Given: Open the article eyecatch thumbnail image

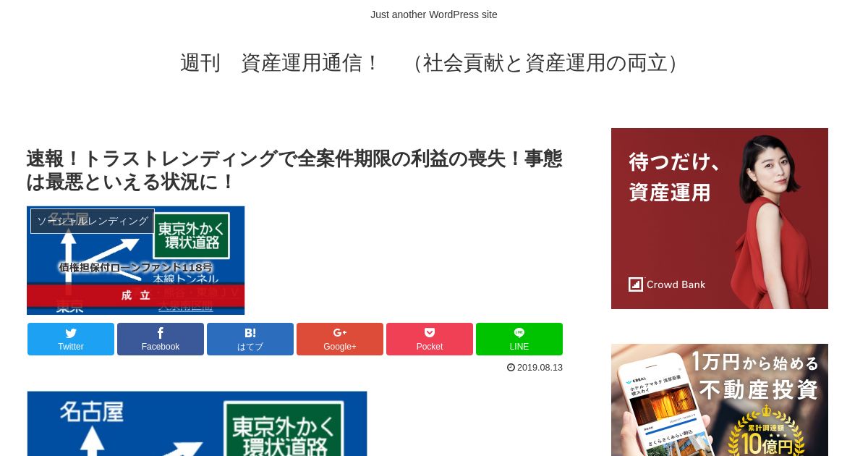Looking at the screenshot, I should pos(136,261).
